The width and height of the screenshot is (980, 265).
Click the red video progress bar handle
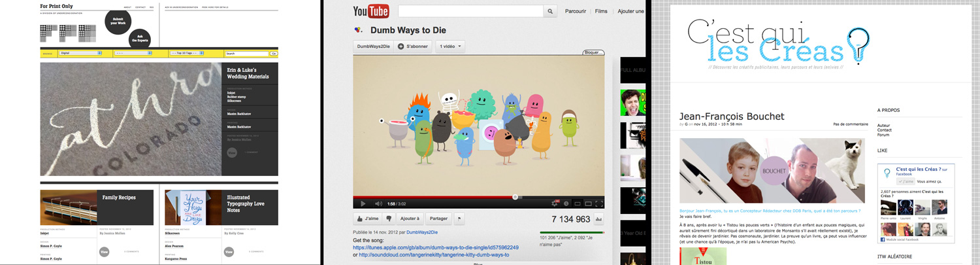(x=515, y=196)
